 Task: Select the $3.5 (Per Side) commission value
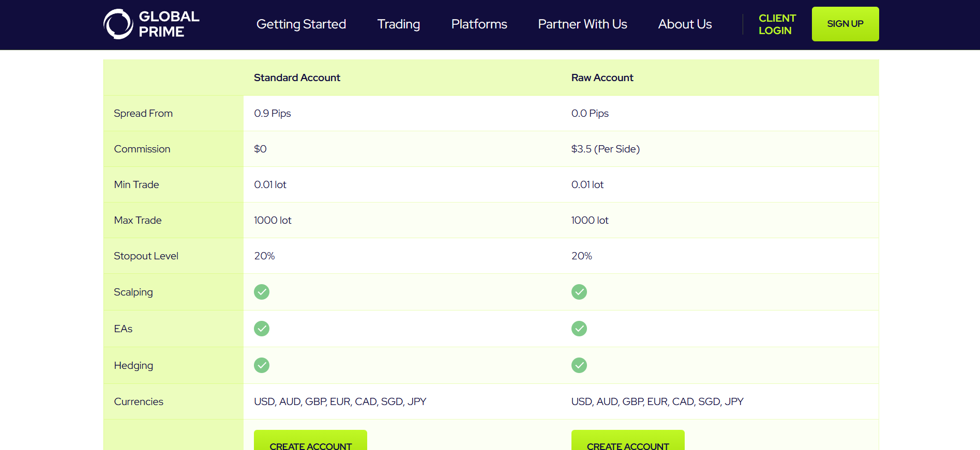[x=606, y=149]
